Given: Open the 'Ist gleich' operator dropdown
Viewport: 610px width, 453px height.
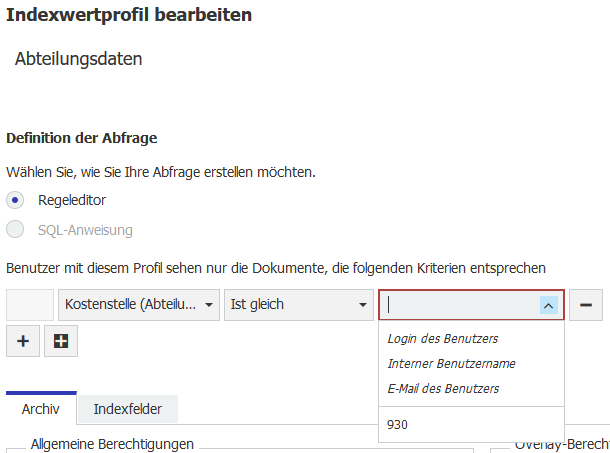Looking at the screenshot, I should [298, 306].
